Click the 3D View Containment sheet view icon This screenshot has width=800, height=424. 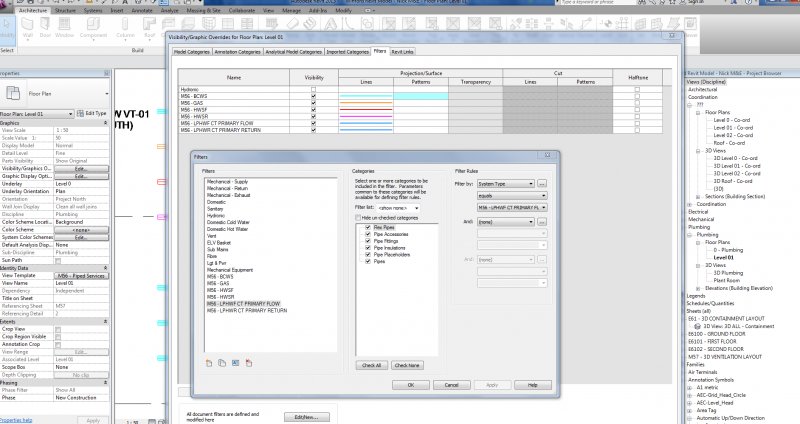(x=697, y=326)
